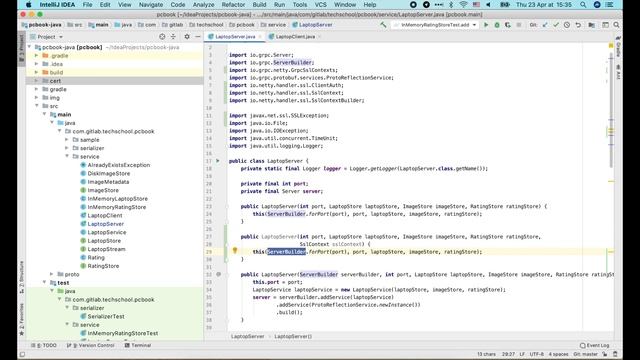Open the TODO tool window
The height and width of the screenshot is (360, 640).
tap(44, 345)
